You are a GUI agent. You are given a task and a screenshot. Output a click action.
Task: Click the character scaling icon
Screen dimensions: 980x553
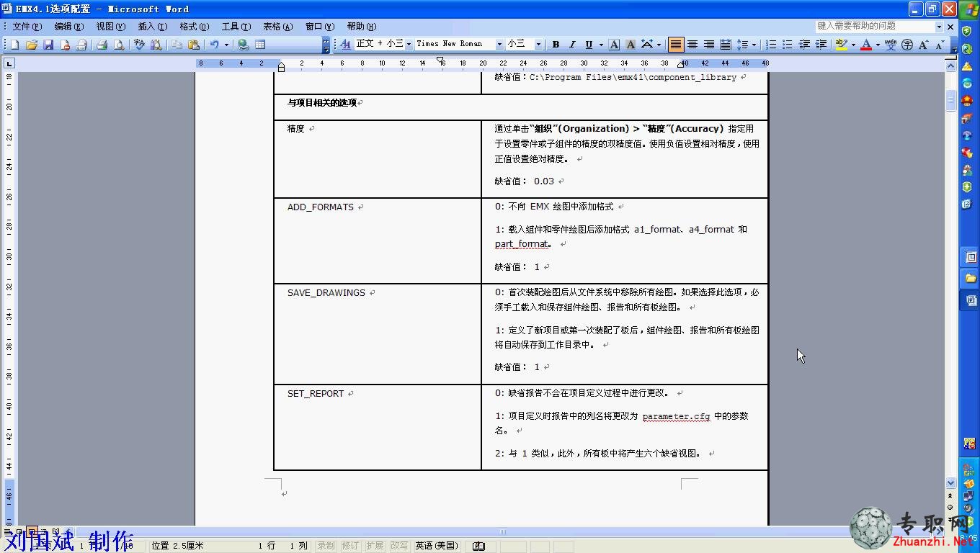(647, 45)
